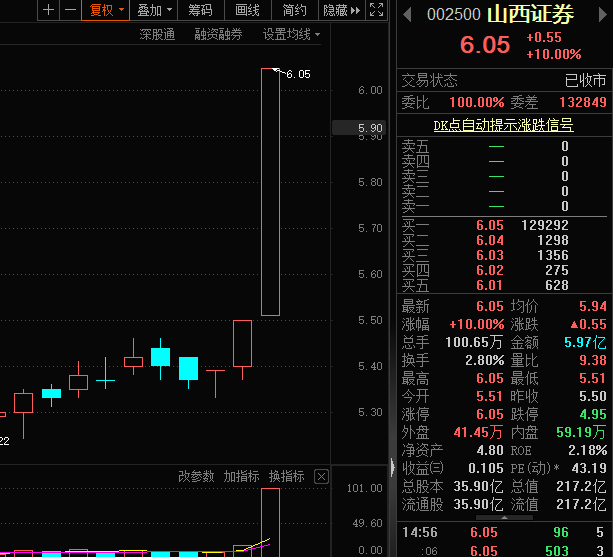The image size is (613, 557).
Task: Click 14:56 trade tick row
Action: [504, 532]
